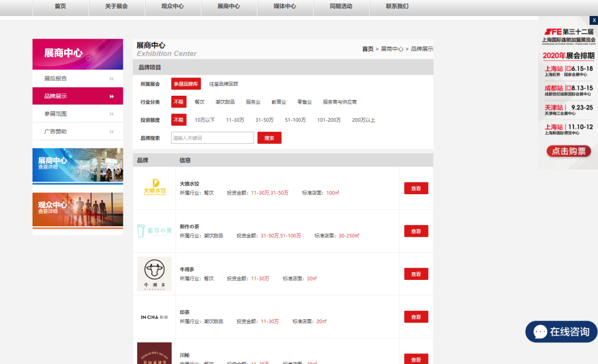Viewport: 598px width, 364px height.
Task: Filter investment by 10万以下
Action: click(205, 120)
